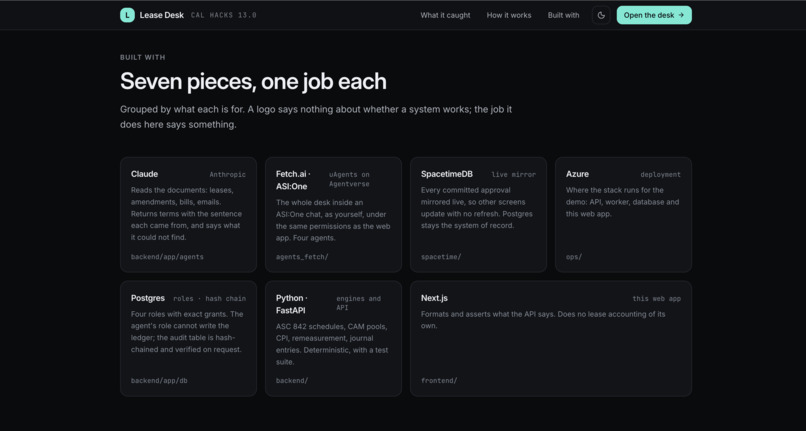Click the roles · hash chain tag
Viewport: 806px width, 431px height.
pos(209,298)
